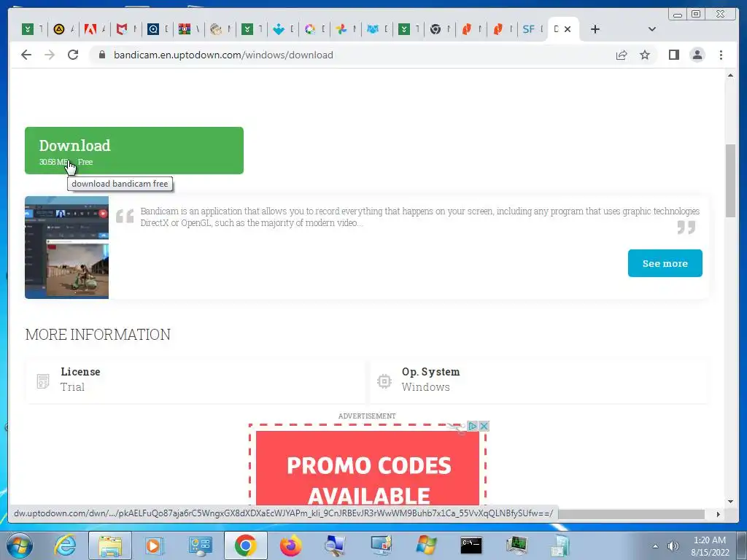Screen dimensions: 747x560
Task: Open a new browser tab
Action: (595, 29)
